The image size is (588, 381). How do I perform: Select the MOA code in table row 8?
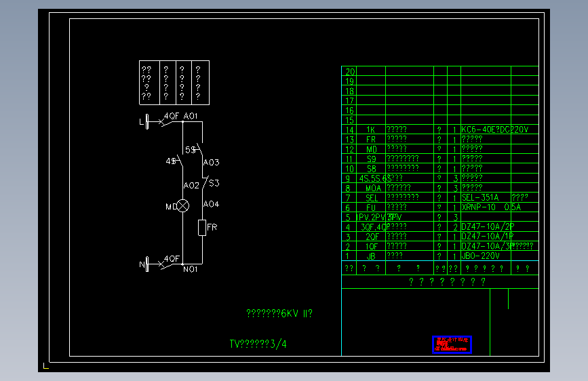pyautogui.click(x=373, y=188)
